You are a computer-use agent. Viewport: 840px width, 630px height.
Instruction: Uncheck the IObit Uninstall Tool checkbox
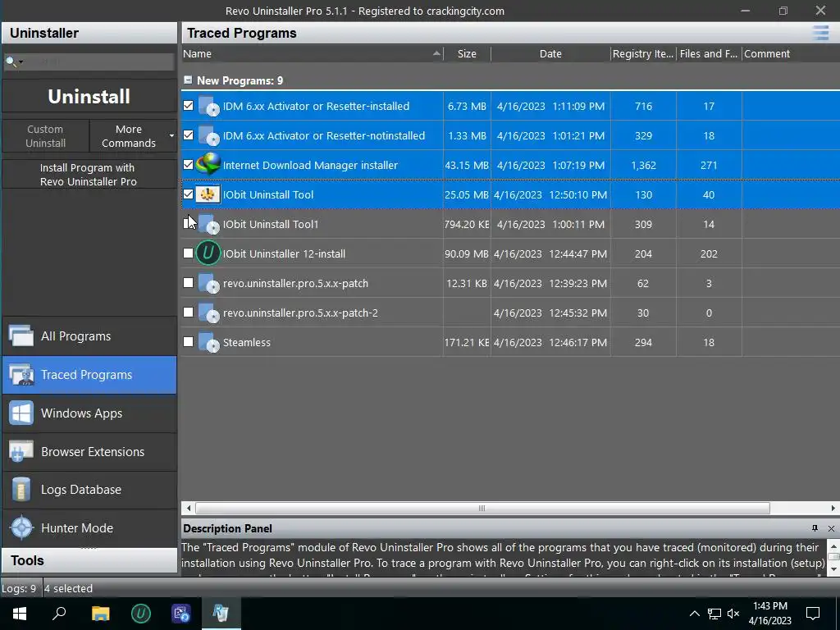(x=188, y=194)
